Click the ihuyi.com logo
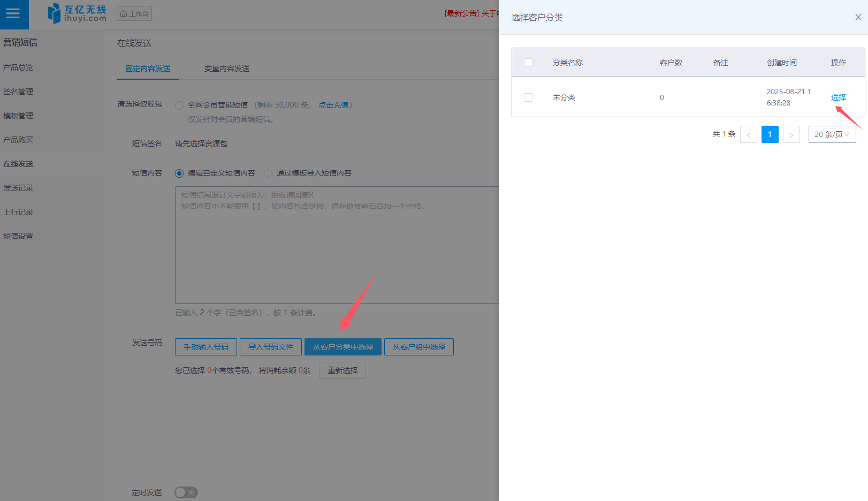The width and height of the screenshot is (868, 501). tap(77, 13)
